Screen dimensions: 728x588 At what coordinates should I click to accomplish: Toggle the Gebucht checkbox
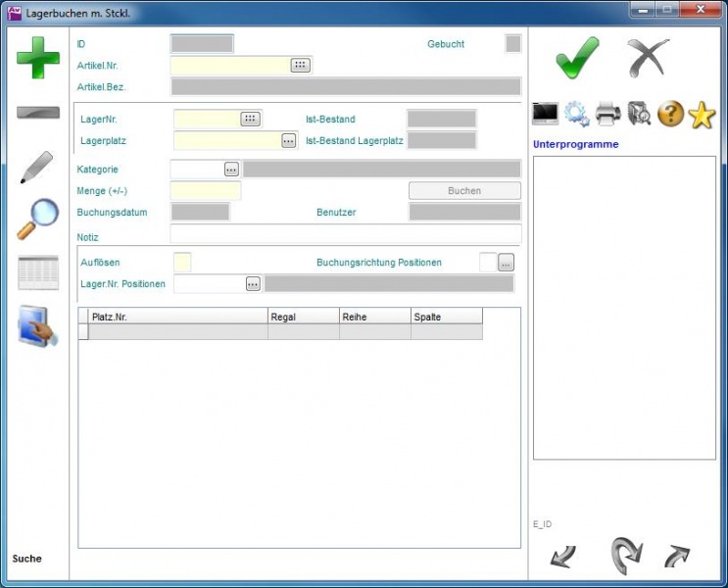pyautogui.click(x=512, y=44)
